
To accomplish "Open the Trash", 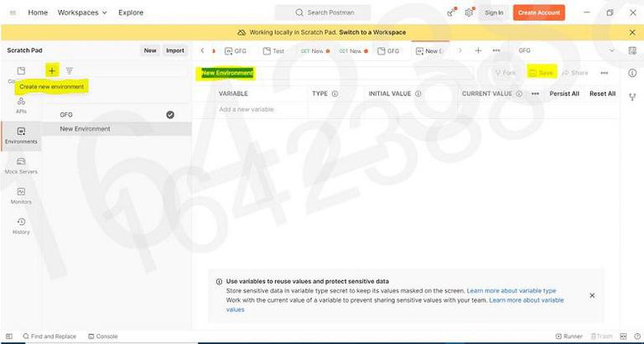I will [x=602, y=336].
